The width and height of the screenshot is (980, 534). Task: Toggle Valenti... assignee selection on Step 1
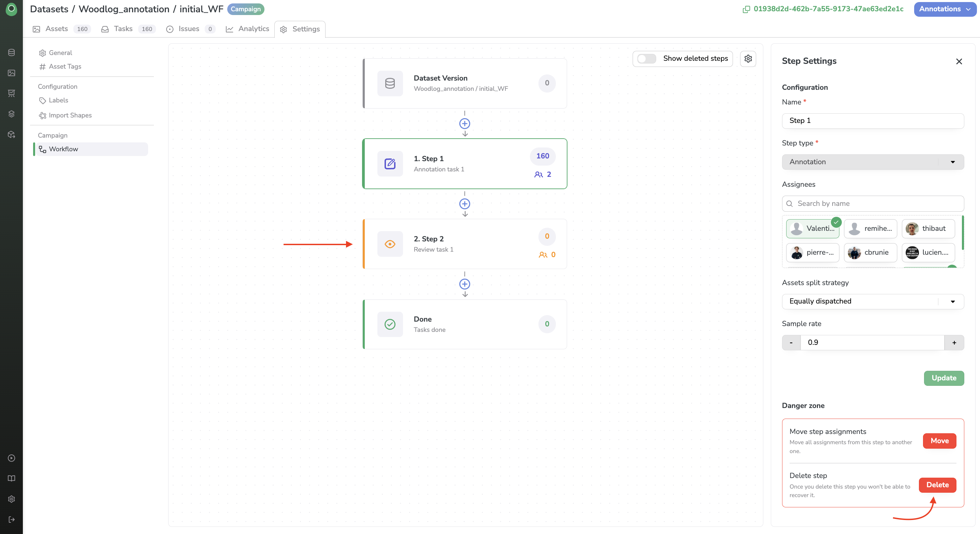click(x=812, y=228)
